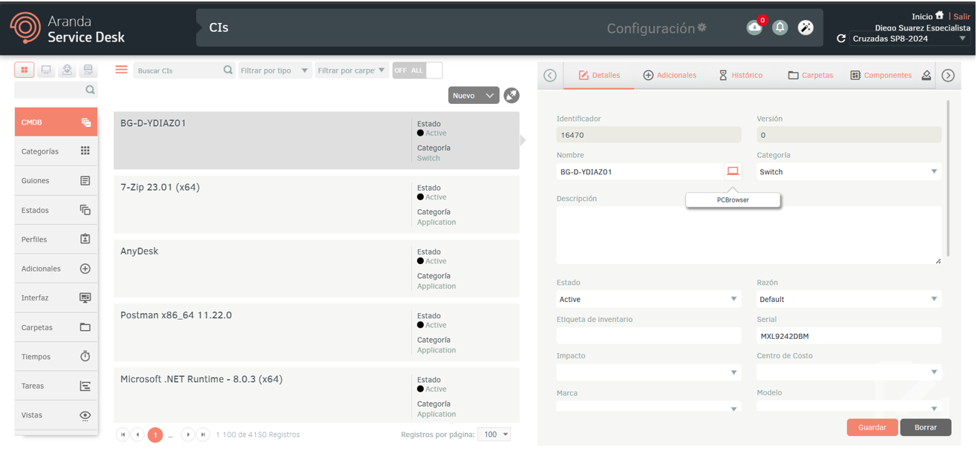Go to previous page of records
The width and height of the screenshot is (980, 451).
(x=137, y=435)
